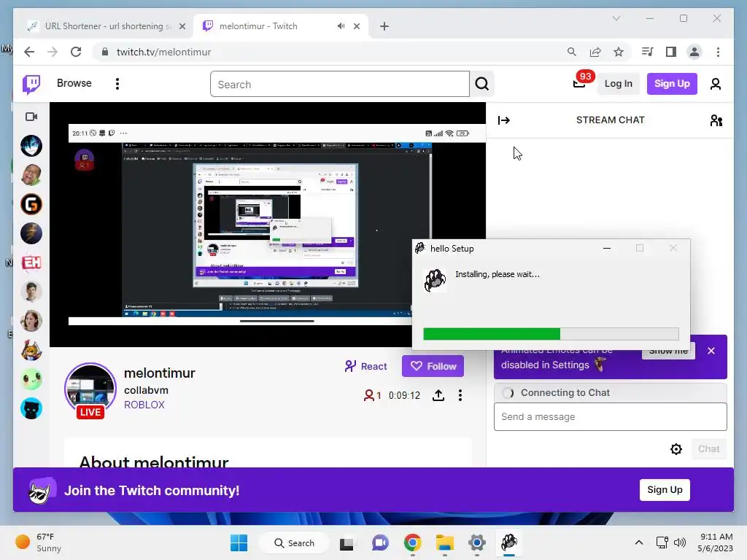Image resolution: width=747 pixels, height=560 pixels.
Task: Click the Show me button in notice
Action: (x=668, y=354)
